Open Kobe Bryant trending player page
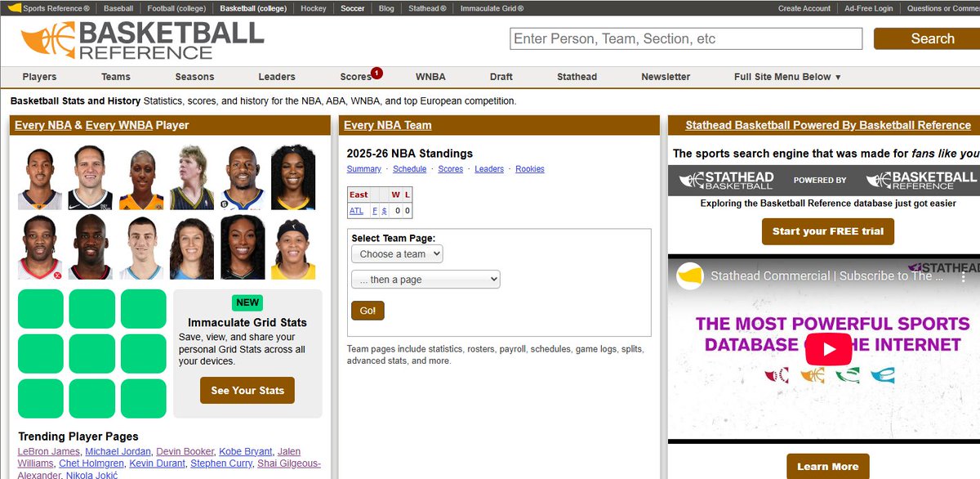Screen dimensions: 980x479 point(246,452)
